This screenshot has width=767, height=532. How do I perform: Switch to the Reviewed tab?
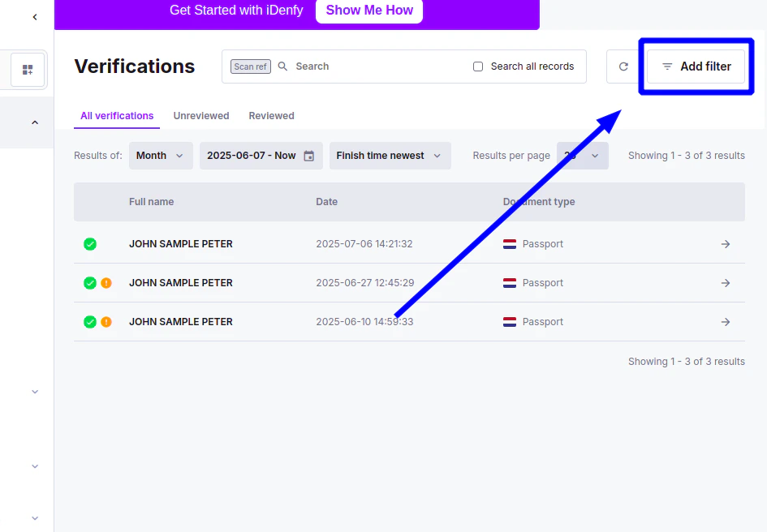[x=271, y=116]
